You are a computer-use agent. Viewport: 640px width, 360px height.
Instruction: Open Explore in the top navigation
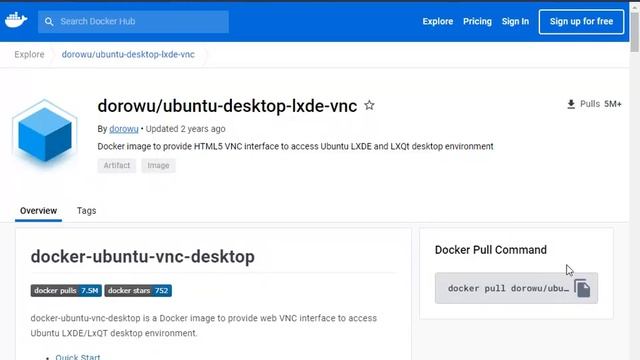click(x=438, y=21)
